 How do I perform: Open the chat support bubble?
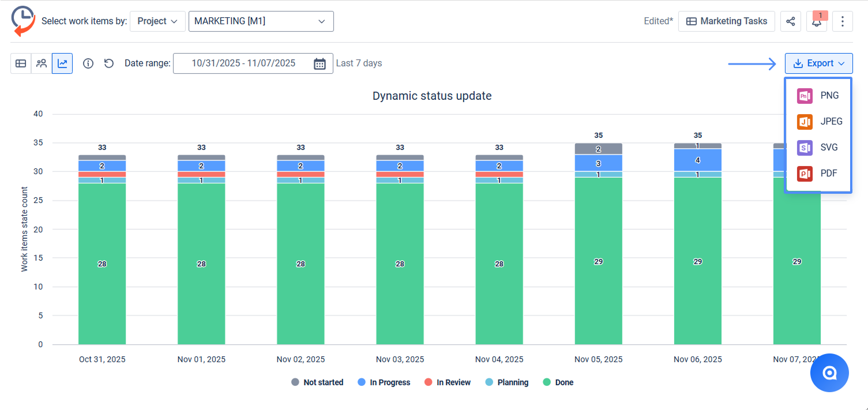click(x=829, y=373)
